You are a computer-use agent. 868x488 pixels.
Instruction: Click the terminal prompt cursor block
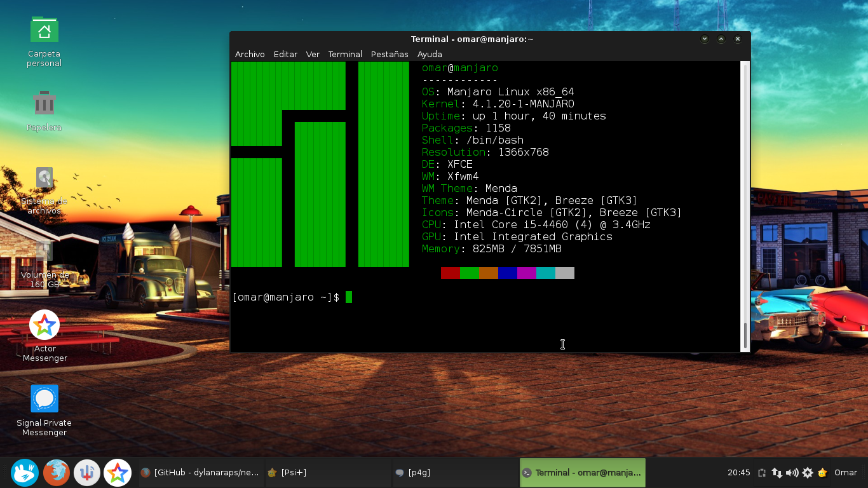pyautogui.click(x=349, y=297)
